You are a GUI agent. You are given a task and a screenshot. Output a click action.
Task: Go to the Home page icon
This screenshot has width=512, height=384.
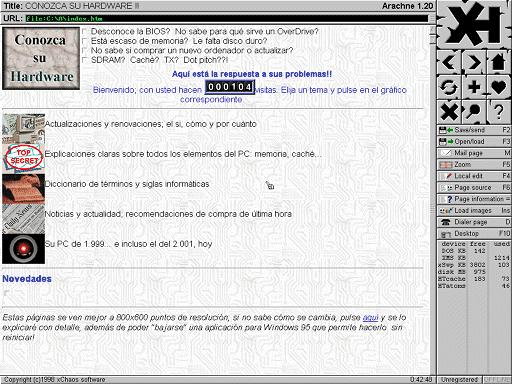pyautogui.click(x=498, y=62)
